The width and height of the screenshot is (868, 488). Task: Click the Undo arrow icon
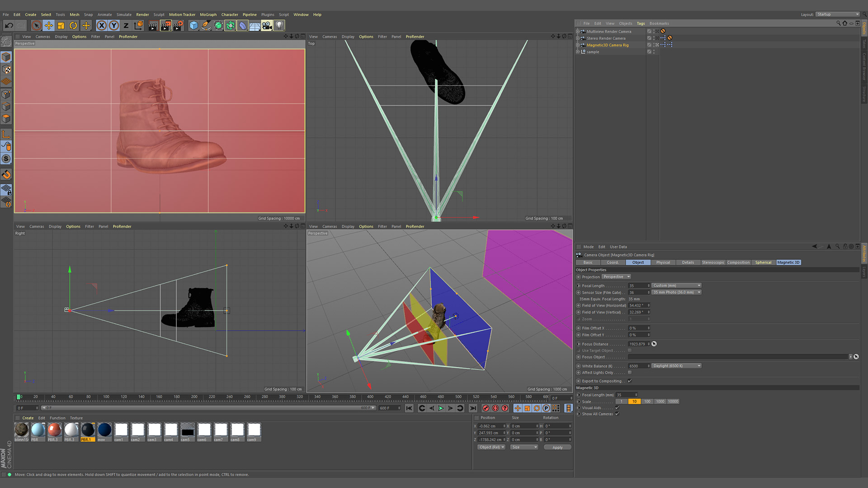click(9, 26)
